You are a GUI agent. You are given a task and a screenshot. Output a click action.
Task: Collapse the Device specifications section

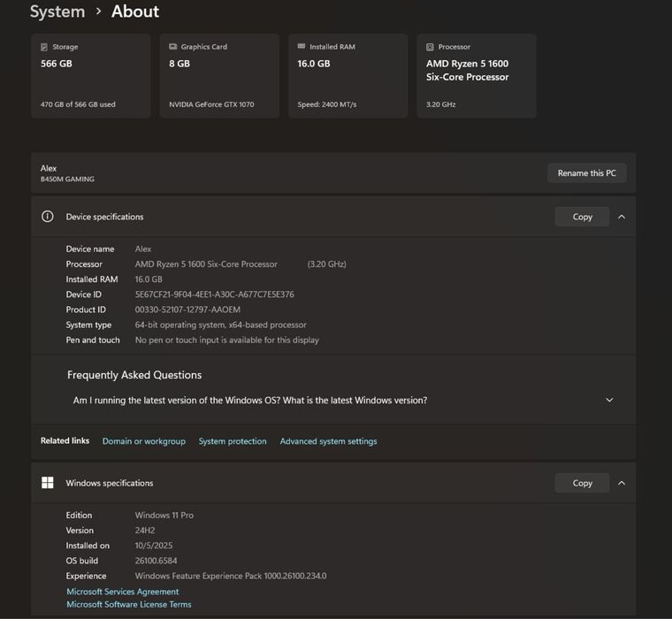point(622,217)
